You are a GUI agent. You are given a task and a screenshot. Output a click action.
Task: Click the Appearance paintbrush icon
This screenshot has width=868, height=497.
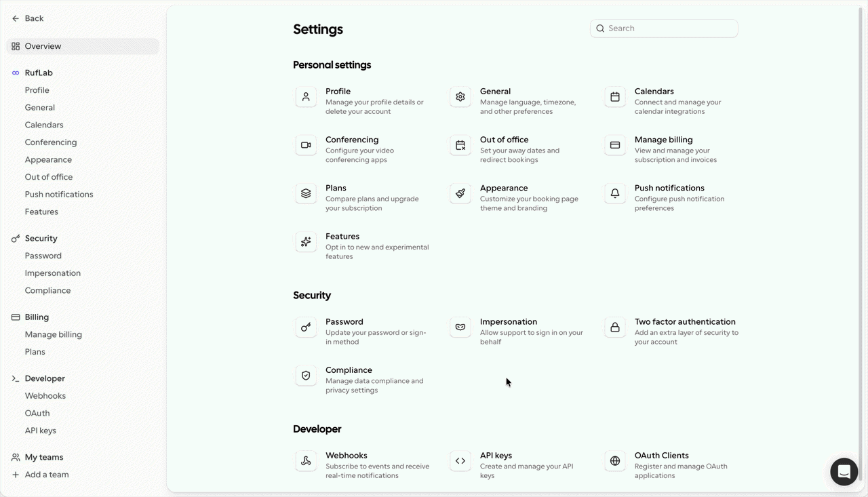pos(460,193)
